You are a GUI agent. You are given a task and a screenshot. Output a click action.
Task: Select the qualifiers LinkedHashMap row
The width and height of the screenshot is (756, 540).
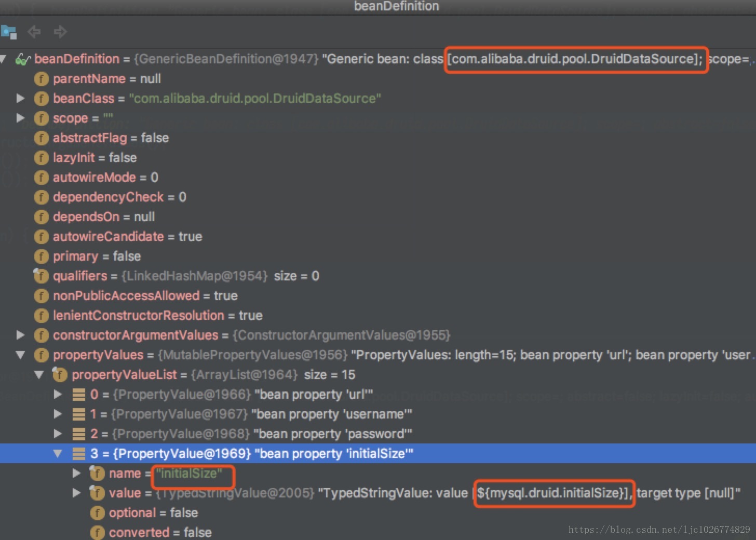[x=378, y=276]
